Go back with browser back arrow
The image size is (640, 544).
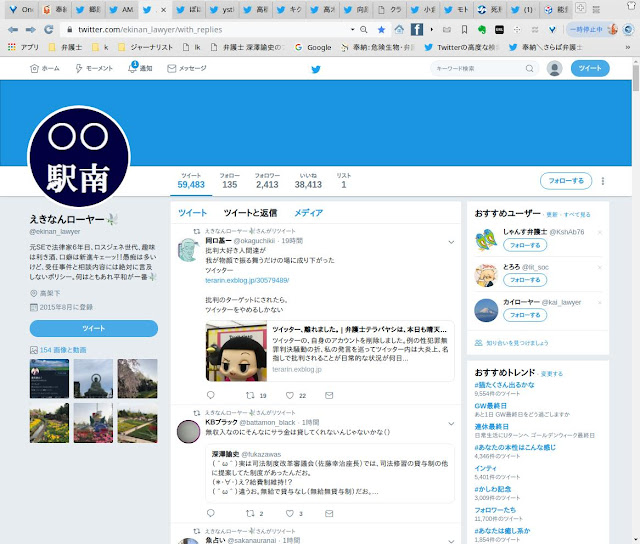[13, 29]
